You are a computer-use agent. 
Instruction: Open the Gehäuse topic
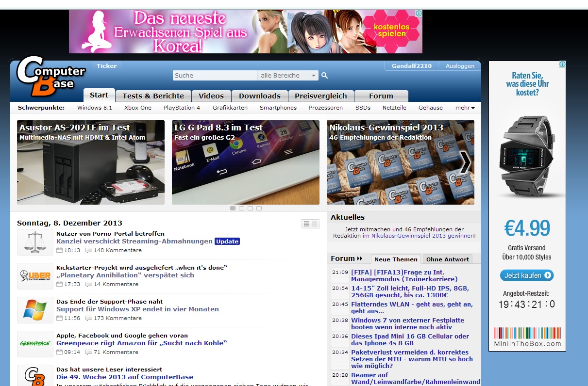[x=431, y=108]
